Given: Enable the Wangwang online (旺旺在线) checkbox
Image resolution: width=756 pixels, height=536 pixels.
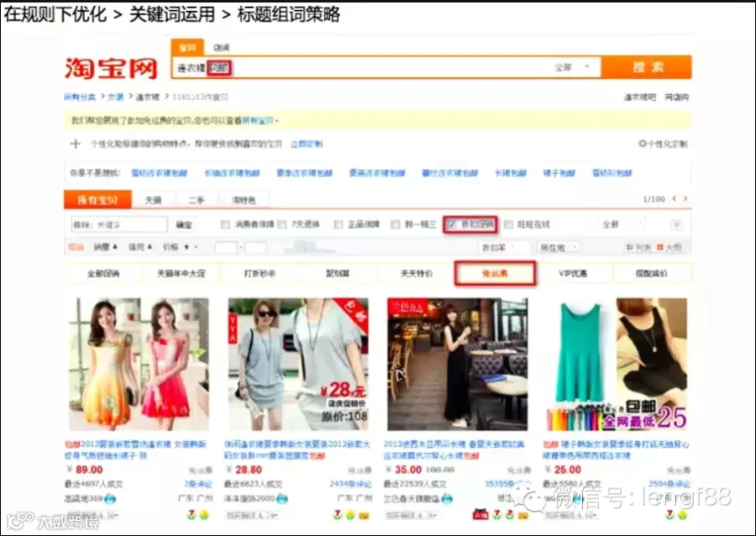Looking at the screenshot, I should pyautogui.click(x=509, y=224).
